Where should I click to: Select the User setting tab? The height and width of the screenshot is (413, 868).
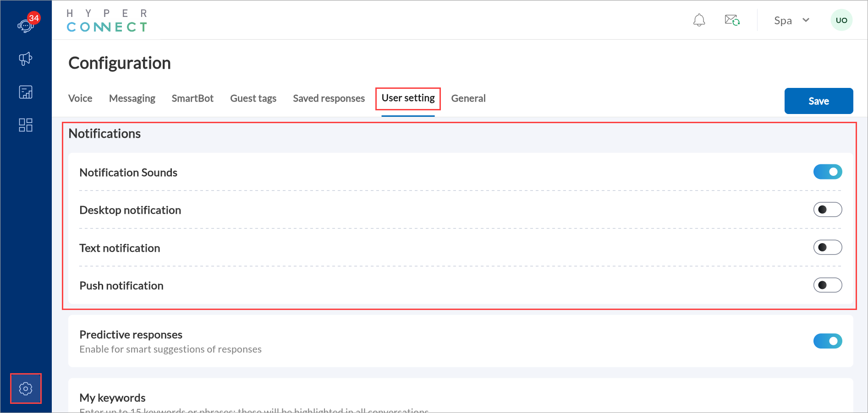[408, 98]
